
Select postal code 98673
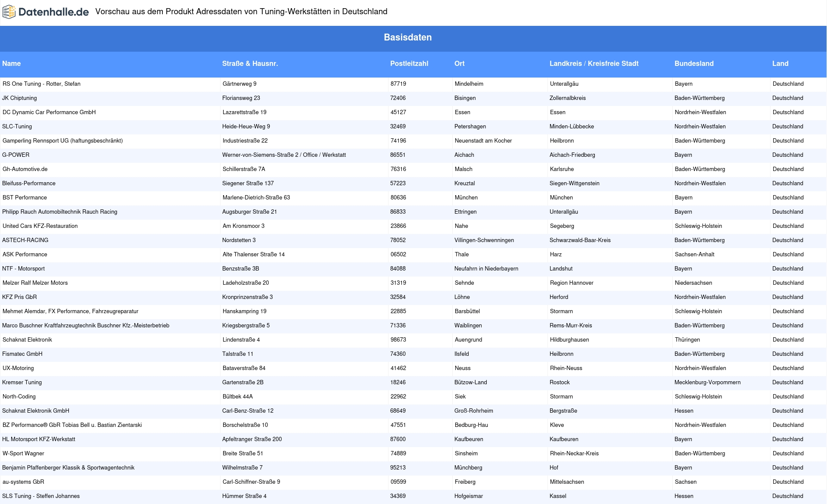coord(398,340)
